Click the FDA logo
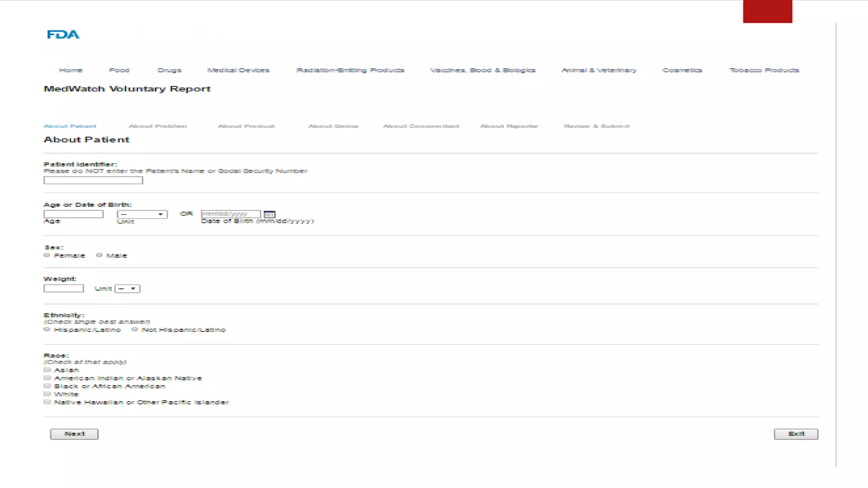Image resolution: width=868 pixels, height=488 pixels. pyautogui.click(x=63, y=34)
